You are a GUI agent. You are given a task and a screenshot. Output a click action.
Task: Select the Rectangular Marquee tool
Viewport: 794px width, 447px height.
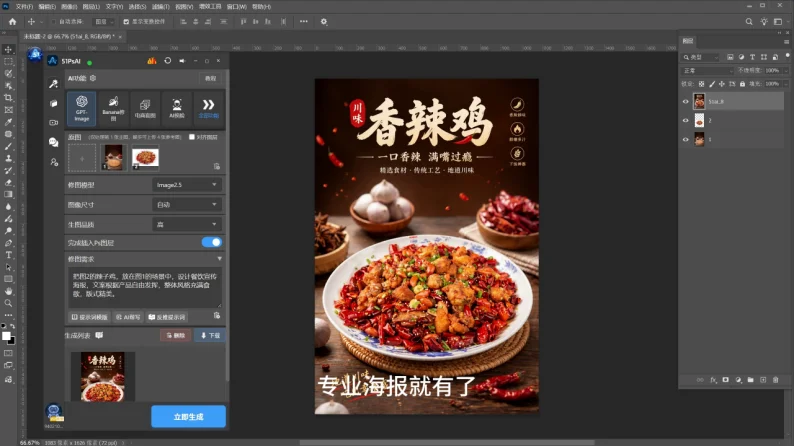tap(8, 62)
